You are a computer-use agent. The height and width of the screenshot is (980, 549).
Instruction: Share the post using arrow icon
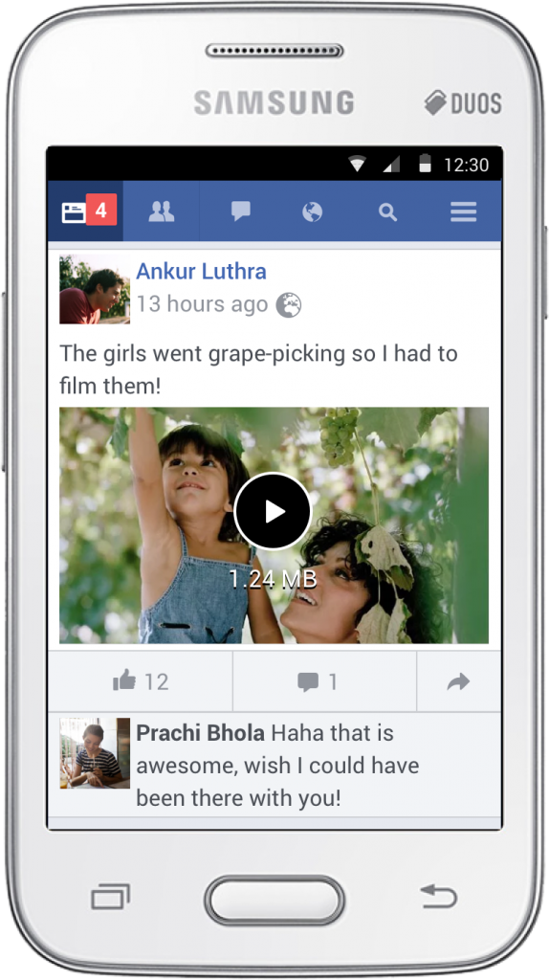458,681
